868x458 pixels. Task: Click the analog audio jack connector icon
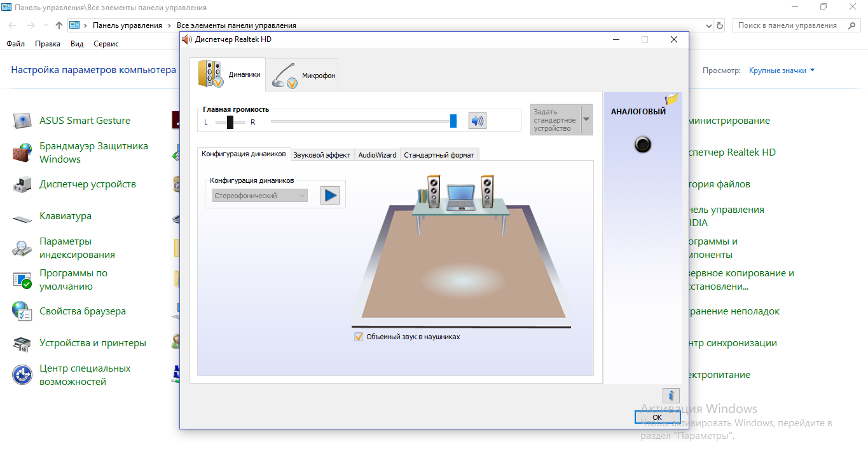643,145
